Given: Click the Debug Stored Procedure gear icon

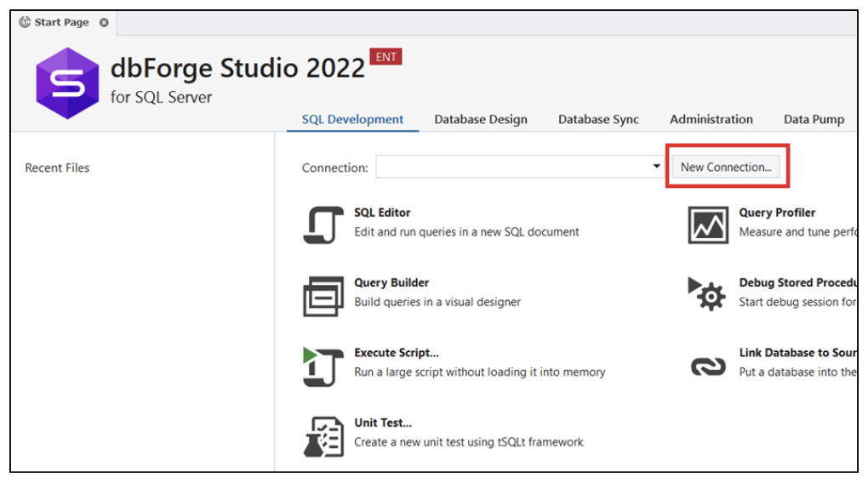Looking at the screenshot, I should click(x=707, y=293).
